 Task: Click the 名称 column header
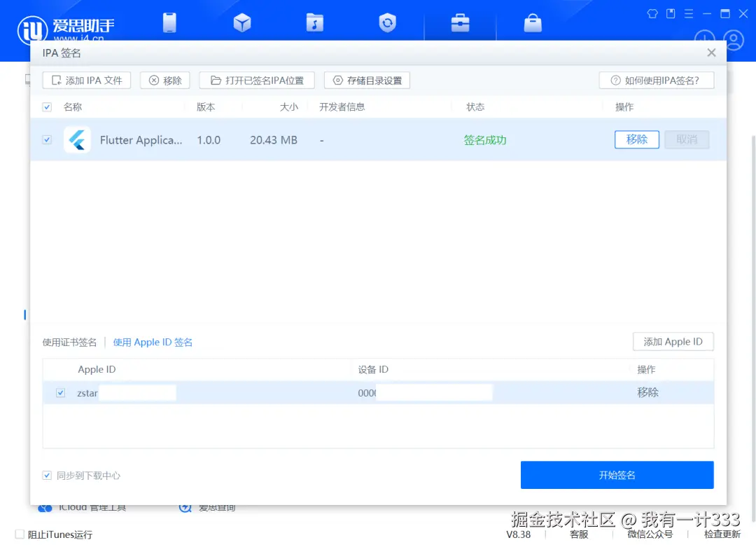[73, 107]
